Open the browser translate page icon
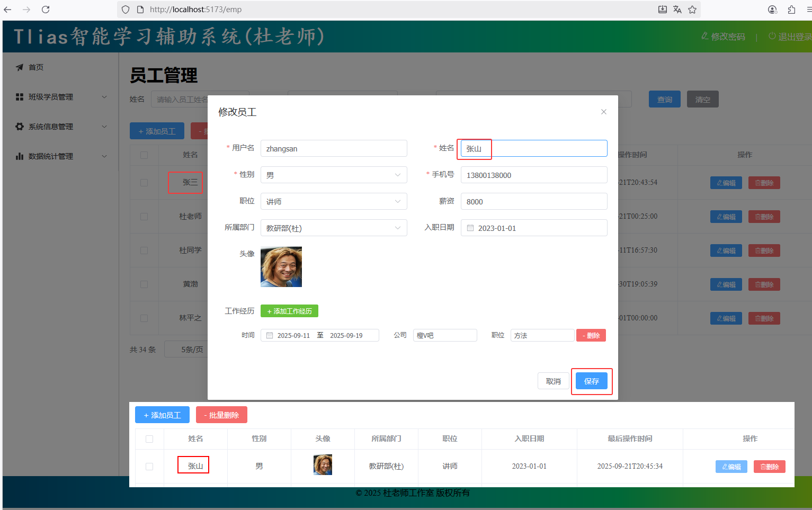The height and width of the screenshot is (510, 812). [677, 10]
